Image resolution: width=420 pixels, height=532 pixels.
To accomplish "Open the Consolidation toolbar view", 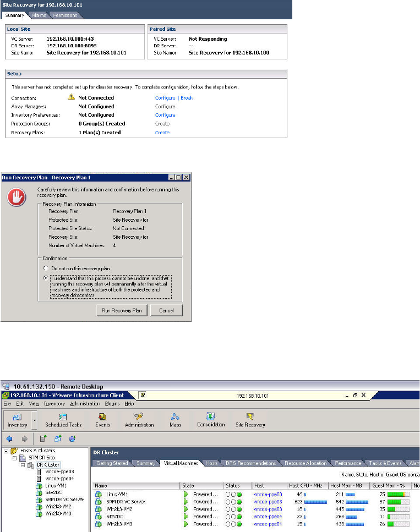I will tap(211, 420).
